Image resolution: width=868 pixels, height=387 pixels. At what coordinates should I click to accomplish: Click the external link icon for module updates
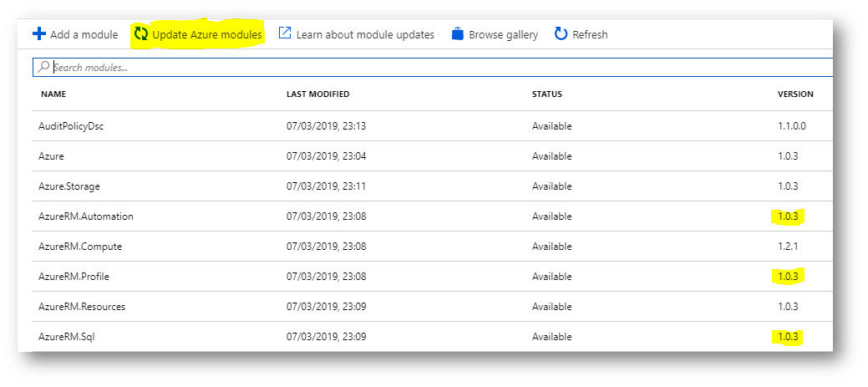(x=285, y=33)
